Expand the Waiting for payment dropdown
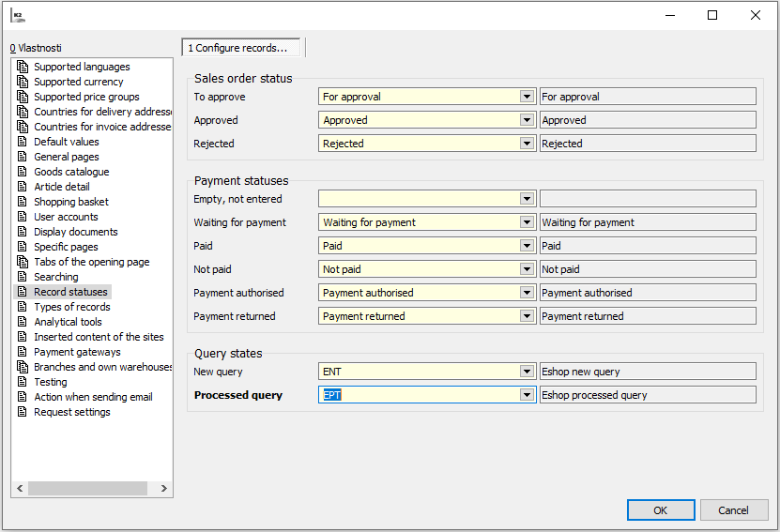This screenshot has width=780, height=532. click(x=528, y=222)
